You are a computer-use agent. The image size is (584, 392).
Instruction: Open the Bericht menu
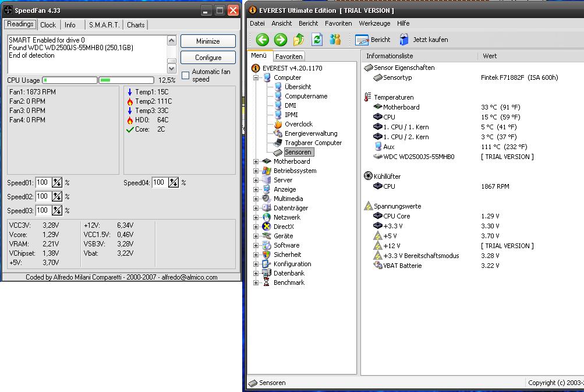(x=308, y=23)
